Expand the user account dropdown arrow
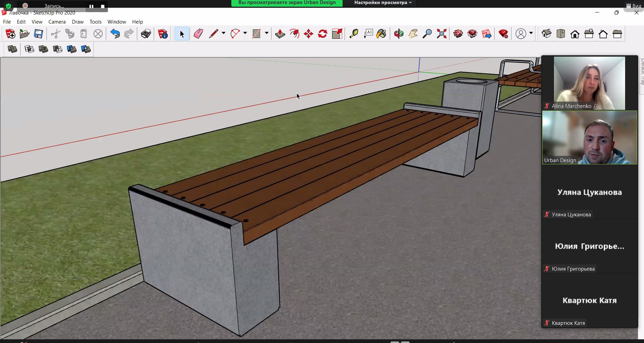The image size is (644, 343). click(531, 33)
